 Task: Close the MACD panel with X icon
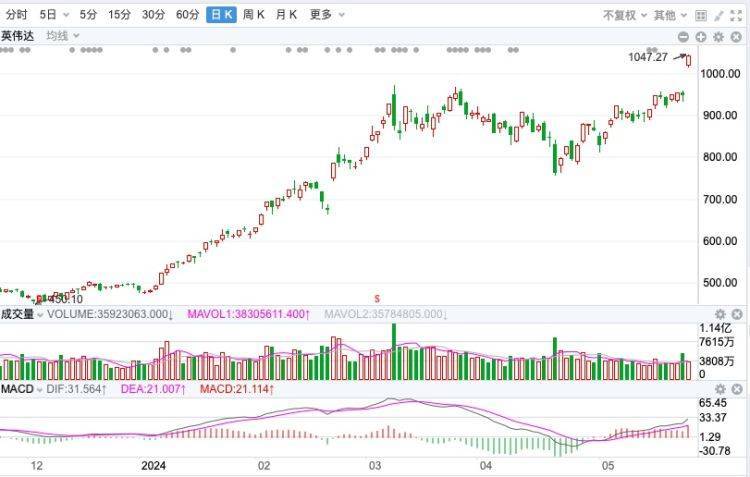tap(737, 389)
